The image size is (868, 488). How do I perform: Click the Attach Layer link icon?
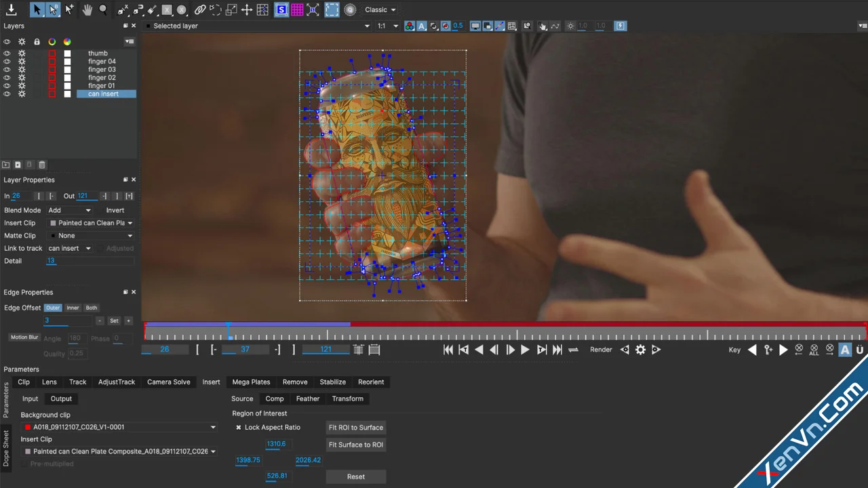[x=199, y=9]
